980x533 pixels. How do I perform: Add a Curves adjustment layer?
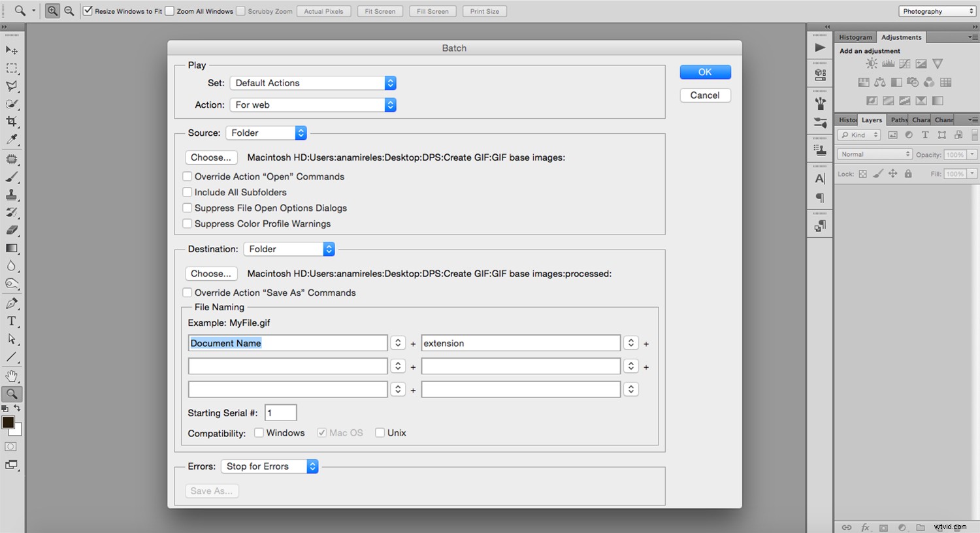tap(904, 63)
